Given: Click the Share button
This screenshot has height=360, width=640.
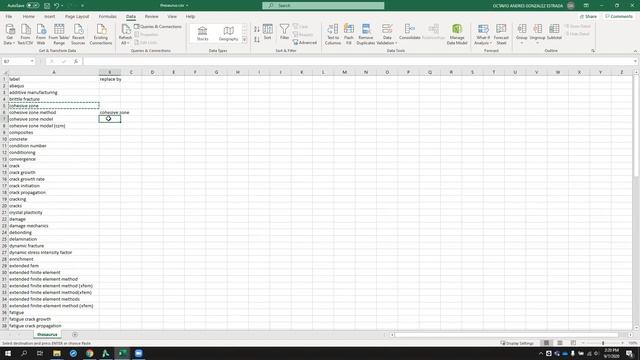Looking at the screenshot, I should pos(588,16).
